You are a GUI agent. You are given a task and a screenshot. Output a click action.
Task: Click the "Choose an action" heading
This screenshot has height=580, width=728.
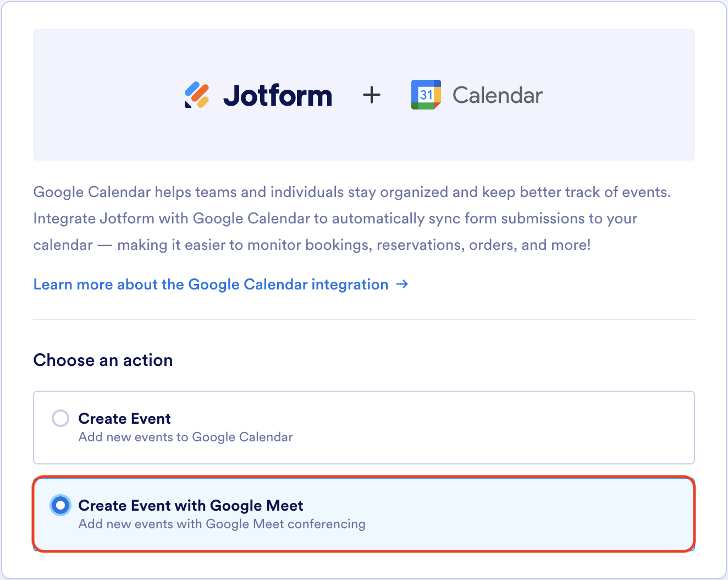coord(103,360)
